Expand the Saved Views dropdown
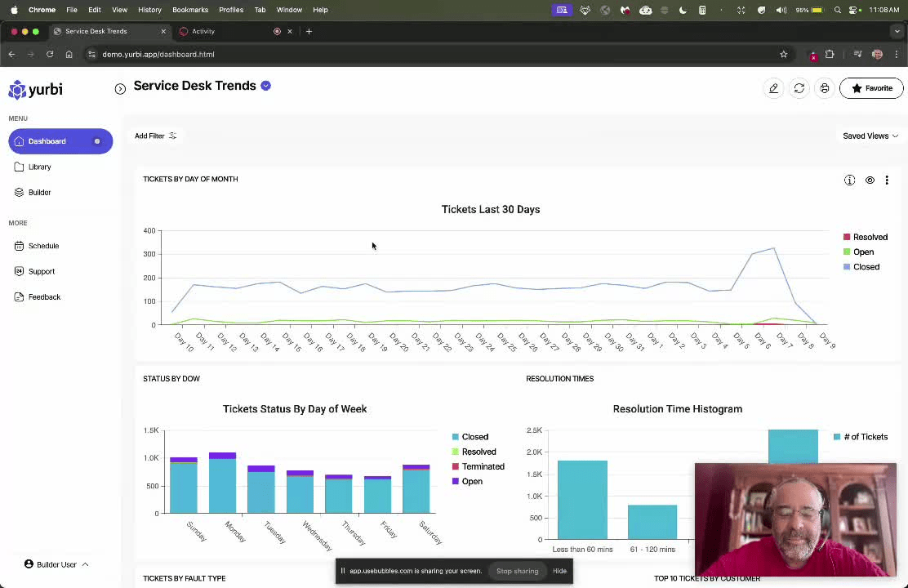The width and height of the screenshot is (908, 588). tap(870, 136)
